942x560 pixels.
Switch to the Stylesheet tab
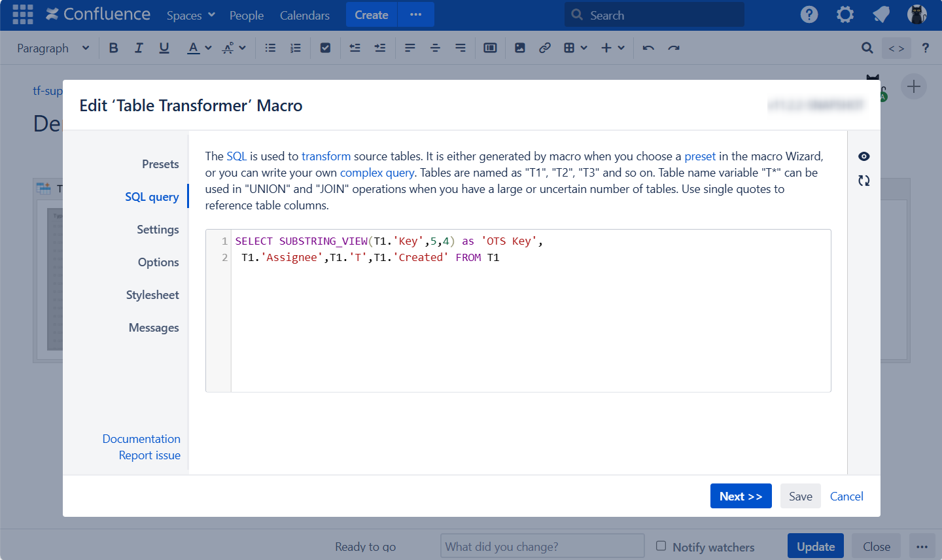(152, 295)
